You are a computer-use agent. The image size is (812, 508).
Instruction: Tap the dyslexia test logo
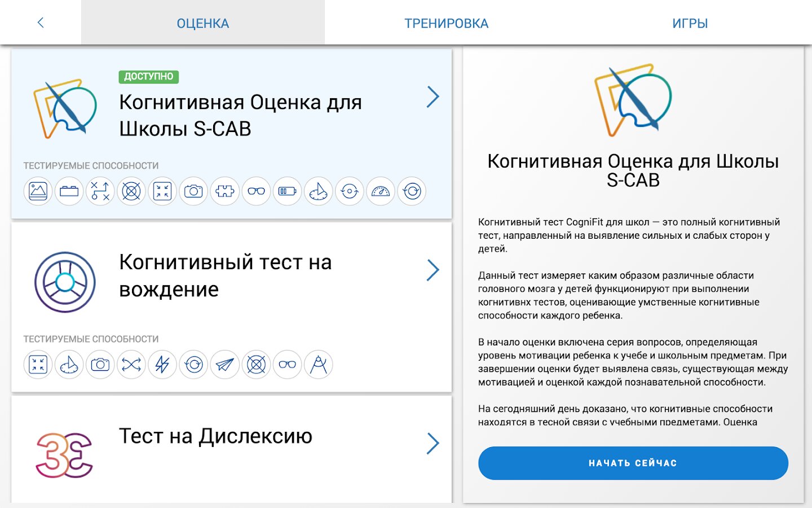(x=65, y=455)
